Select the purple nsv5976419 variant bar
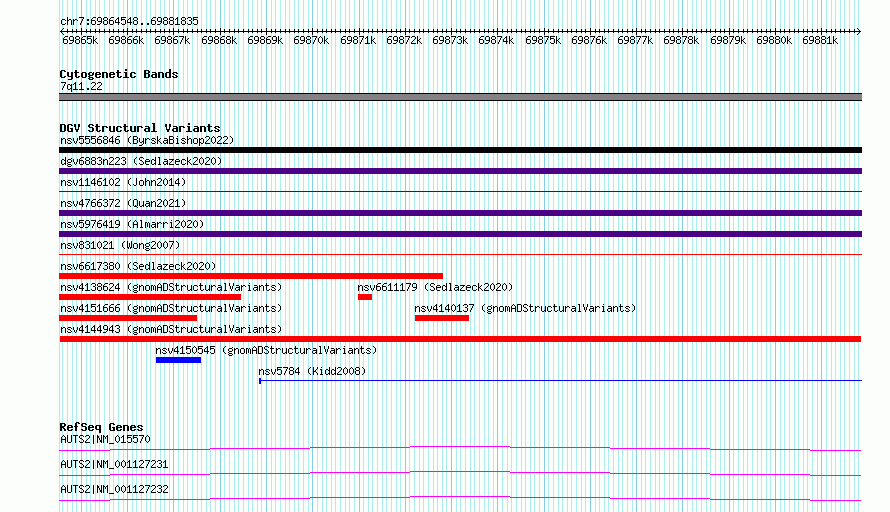The width and height of the screenshot is (890, 512). coord(460,234)
